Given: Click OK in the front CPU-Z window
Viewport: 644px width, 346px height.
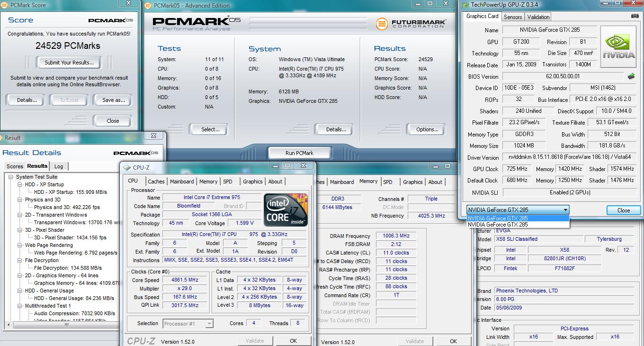Looking at the screenshot, I should coord(293,341).
